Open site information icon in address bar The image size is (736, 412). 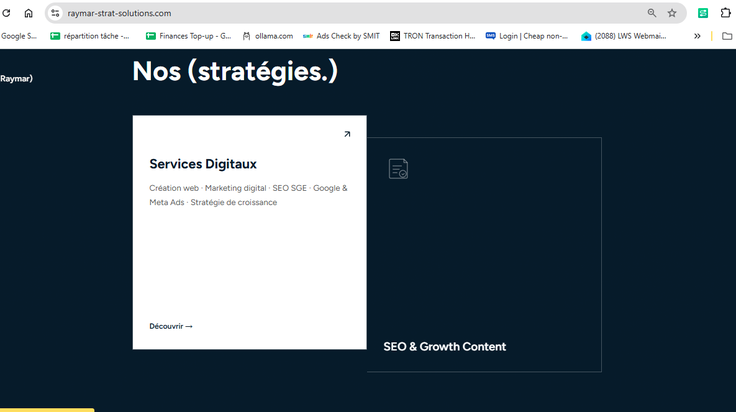(x=55, y=13)
